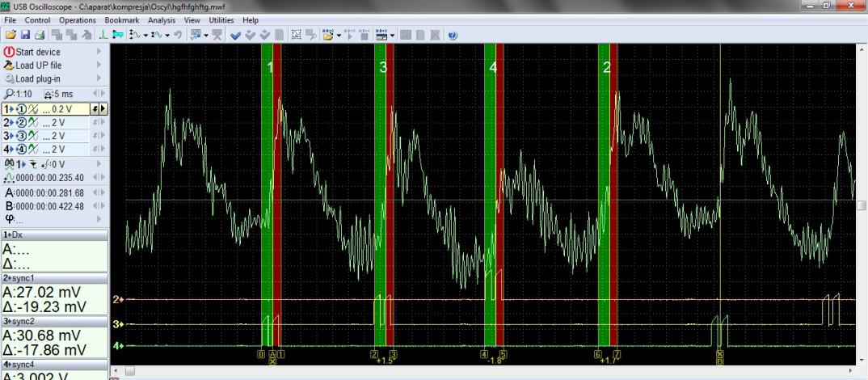Open channel 1 voltage range arrow
This screenshot has width=868, height=380.
104,108
